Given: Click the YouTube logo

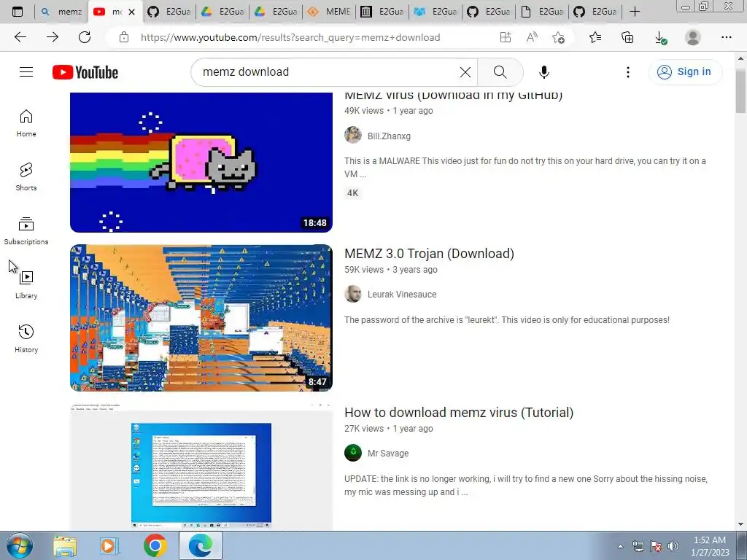Looking at the screenshot, I should (x=85, y=72).
